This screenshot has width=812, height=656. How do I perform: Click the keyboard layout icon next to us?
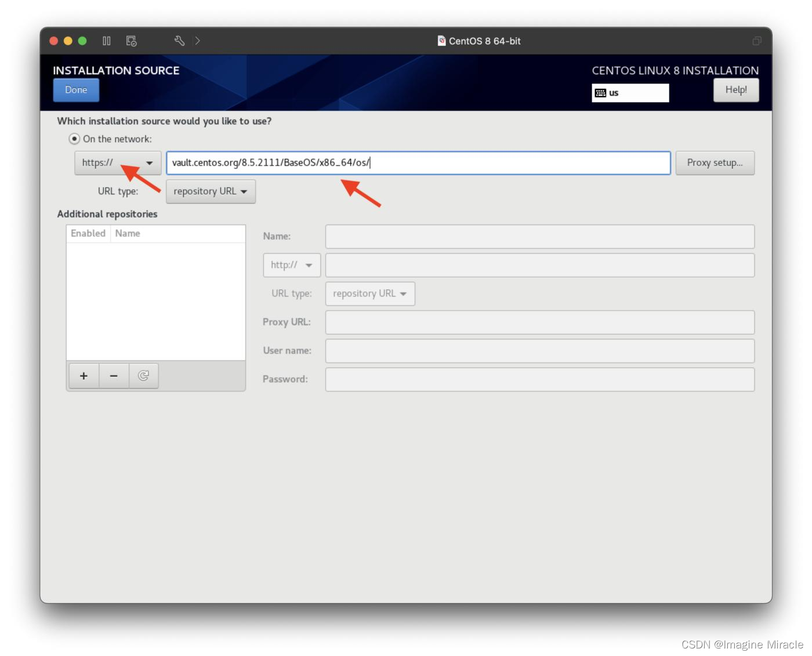[600, 92]
